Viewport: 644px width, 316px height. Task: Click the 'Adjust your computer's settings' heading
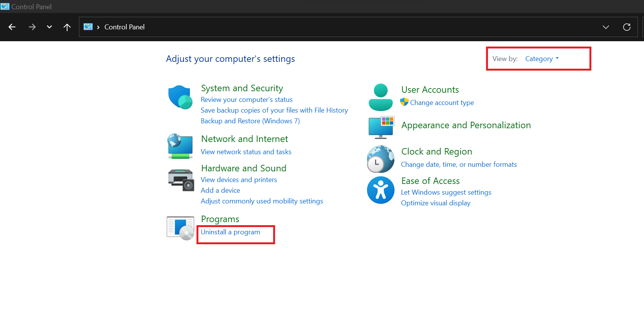point(230,59)
